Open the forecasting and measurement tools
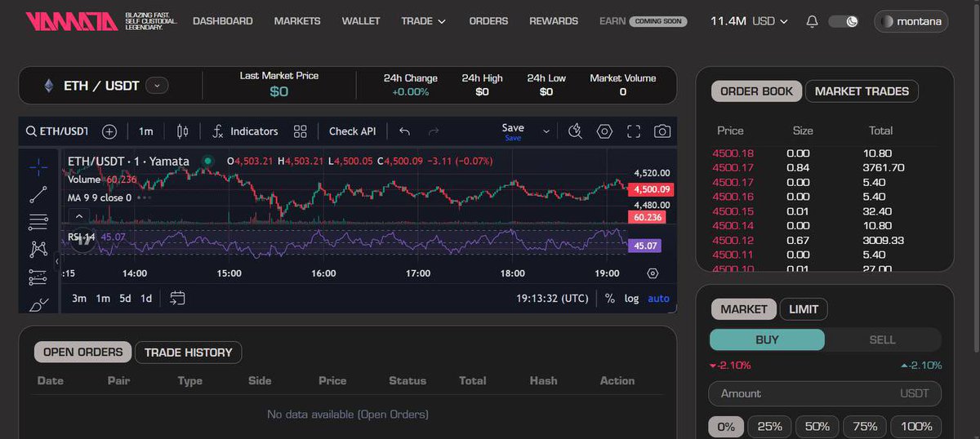 38,277
